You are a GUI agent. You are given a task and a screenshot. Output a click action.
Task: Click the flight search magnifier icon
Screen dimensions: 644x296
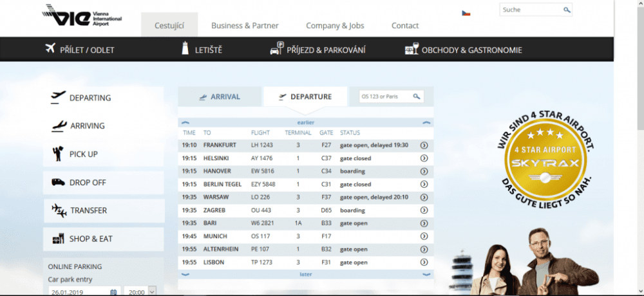(x=417, y=97)
